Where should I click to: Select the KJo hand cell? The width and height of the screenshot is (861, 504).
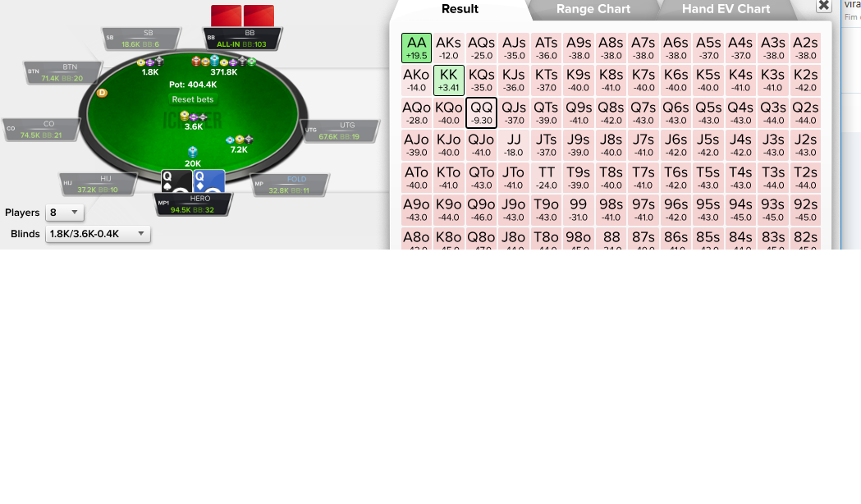449,145
